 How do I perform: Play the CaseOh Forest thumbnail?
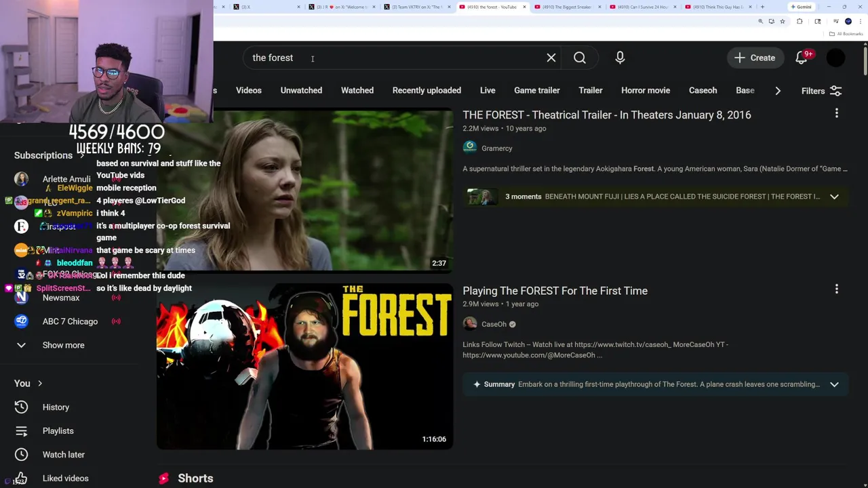[x=304, y=367]
